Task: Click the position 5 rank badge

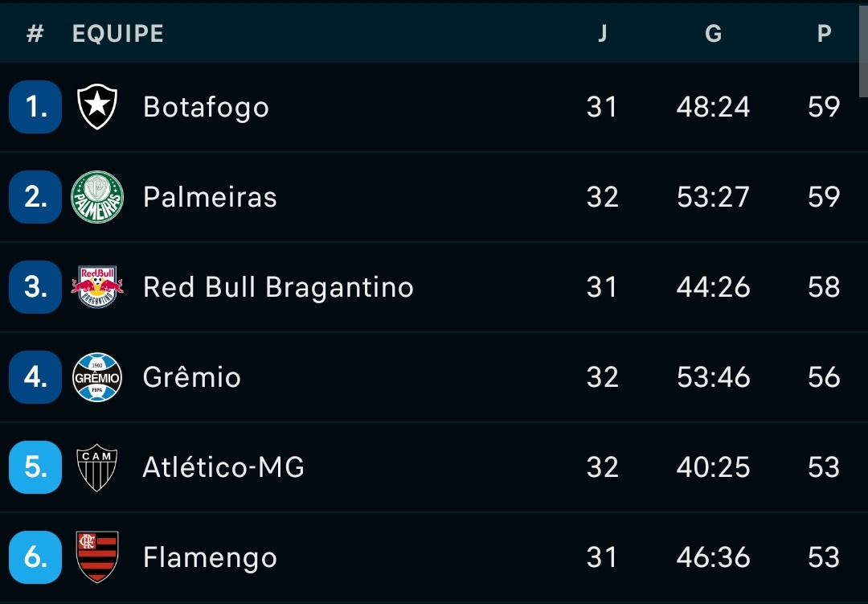Action: pyautogui.click(x=35, y=467)
